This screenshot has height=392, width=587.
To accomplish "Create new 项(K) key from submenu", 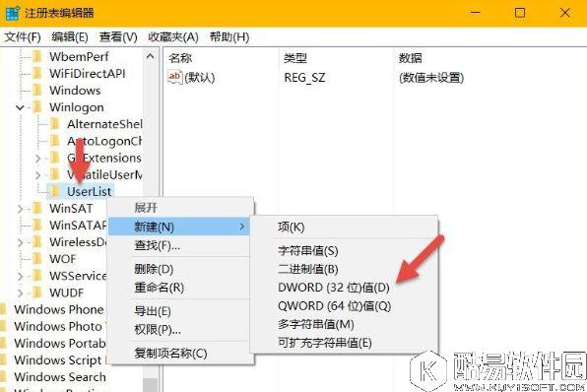I will tap(344, 227).
